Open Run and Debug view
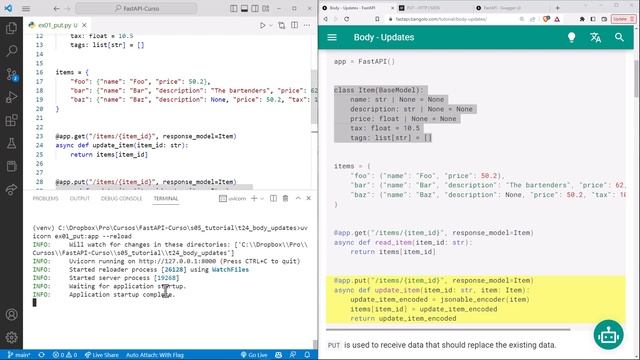Screen dimensions: 640x360 pos(11,97)
